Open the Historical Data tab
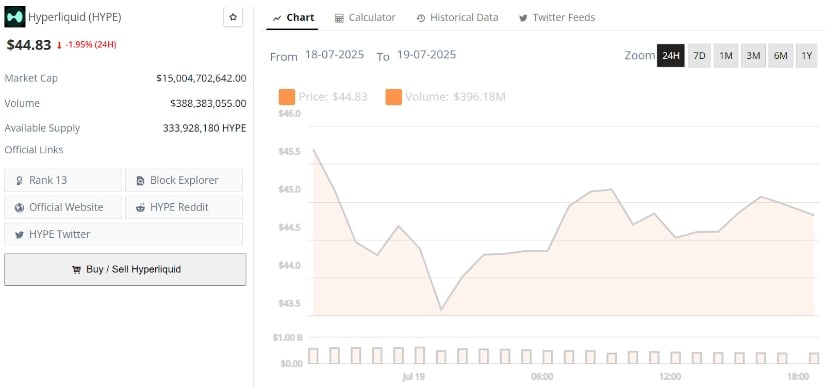 pyautogui.click(x=457, y=17)
